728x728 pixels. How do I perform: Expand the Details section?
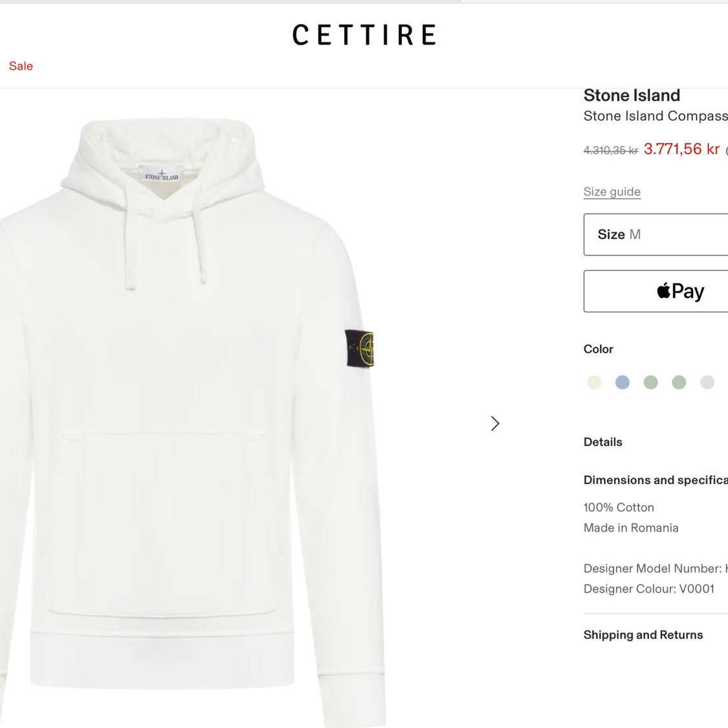click(x=602, y=442)
